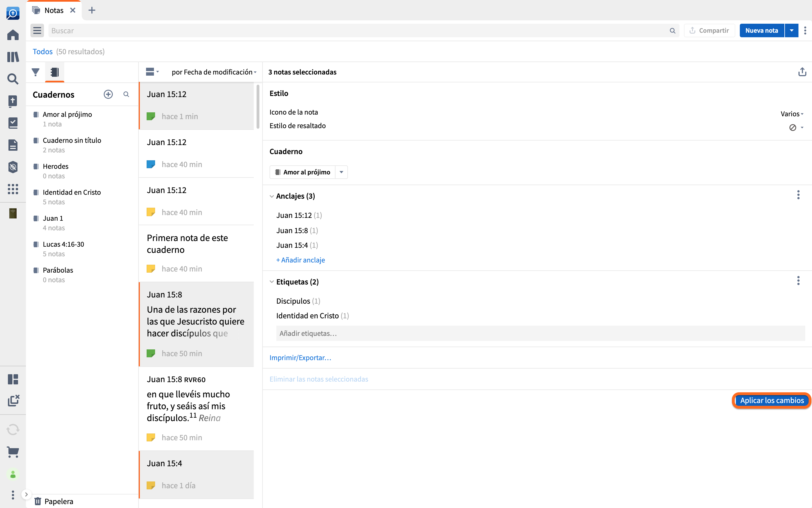Viewport: 812px width, 508px height.
Task: Open the Etiquetas kebab menu
Action: tap(798, 281)
